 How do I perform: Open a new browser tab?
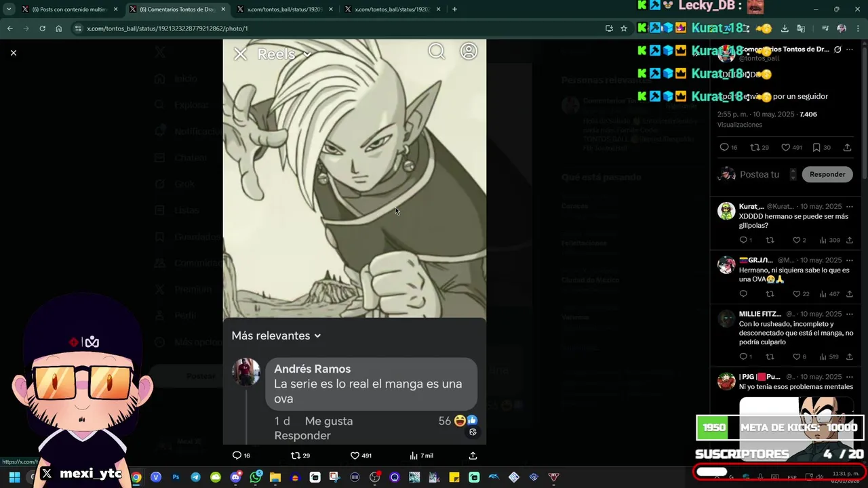(454, 9)
